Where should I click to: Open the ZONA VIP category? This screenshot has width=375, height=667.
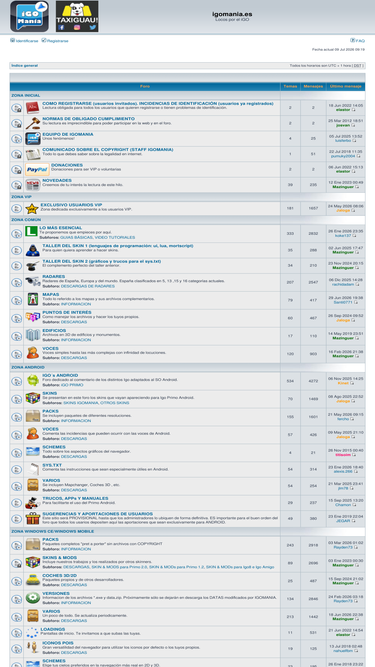(22, 197)
